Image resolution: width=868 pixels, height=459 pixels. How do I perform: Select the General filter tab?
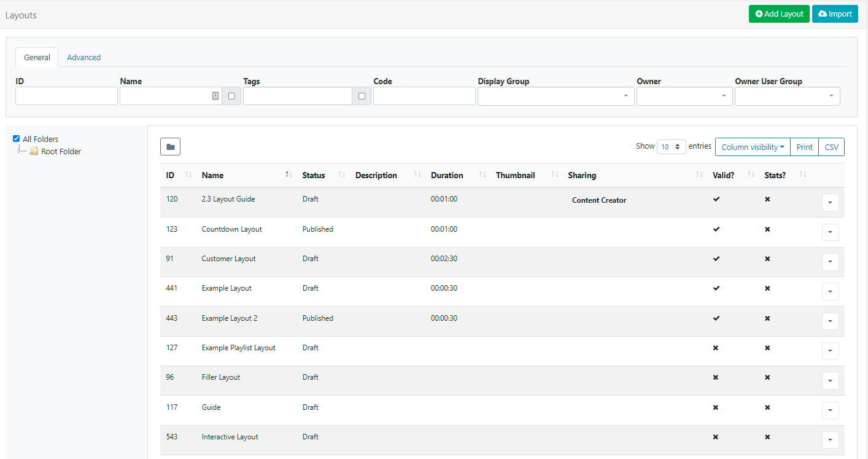click(37, 57)
